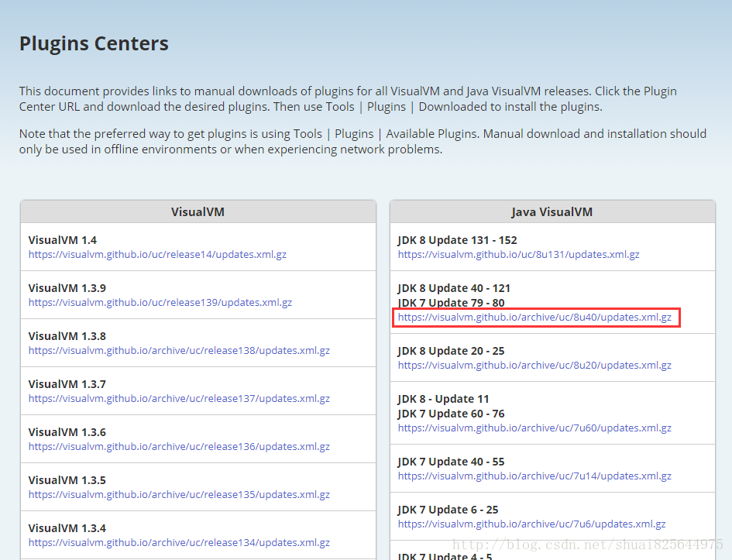732x560 pixels.
Task: Select the VisualVM 1.4 title text
Action: [63, 240]
